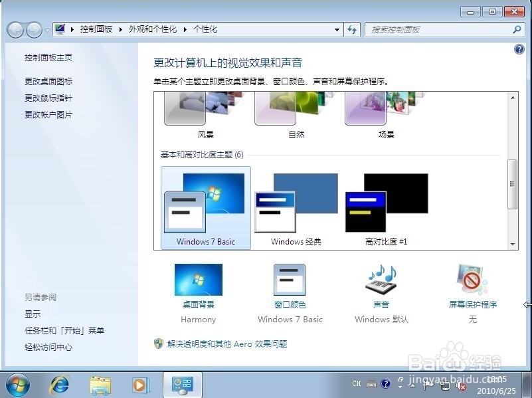Open Windows Explorer folder on taskbar
The image size is (532, 398).
(100, 385)
